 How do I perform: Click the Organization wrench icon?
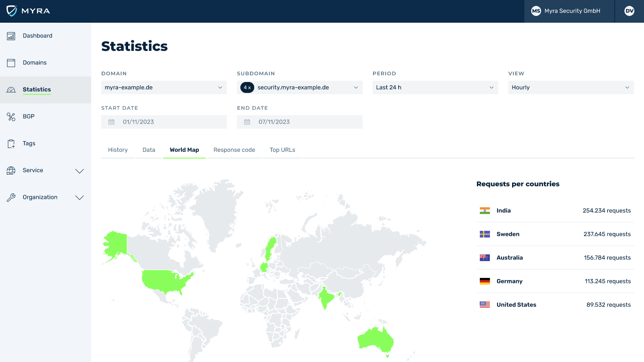(x=11, y=198)
